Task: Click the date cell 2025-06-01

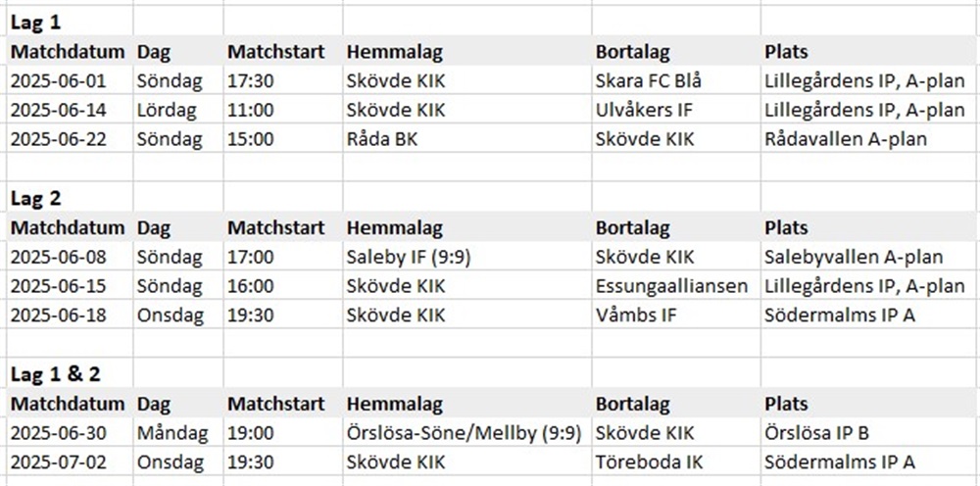Action: 71,80
